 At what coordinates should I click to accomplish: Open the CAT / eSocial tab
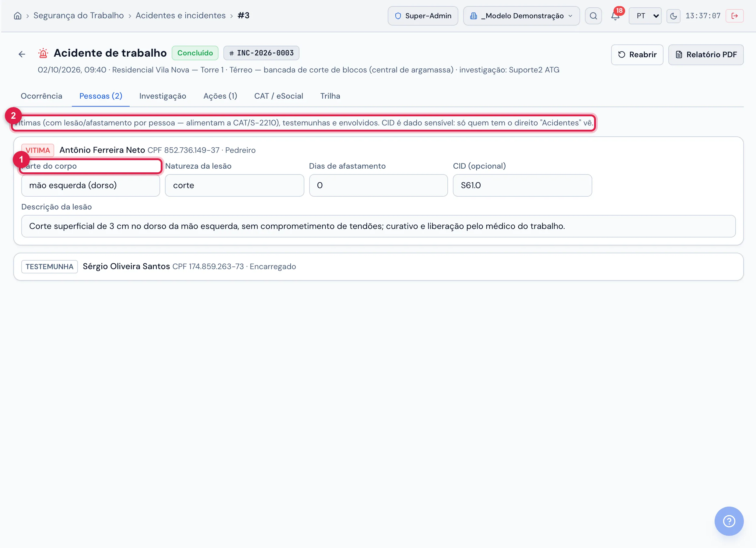tap(279, 96)
